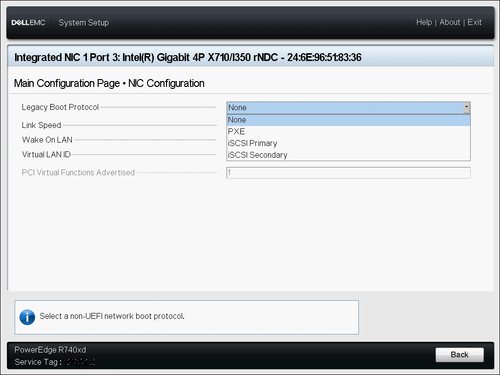
Task: Click the Link Speed label
Action: coord(41,125)
